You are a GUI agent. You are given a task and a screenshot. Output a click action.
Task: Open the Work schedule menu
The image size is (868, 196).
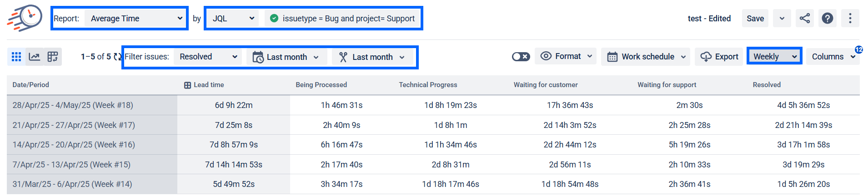point(646,57)
